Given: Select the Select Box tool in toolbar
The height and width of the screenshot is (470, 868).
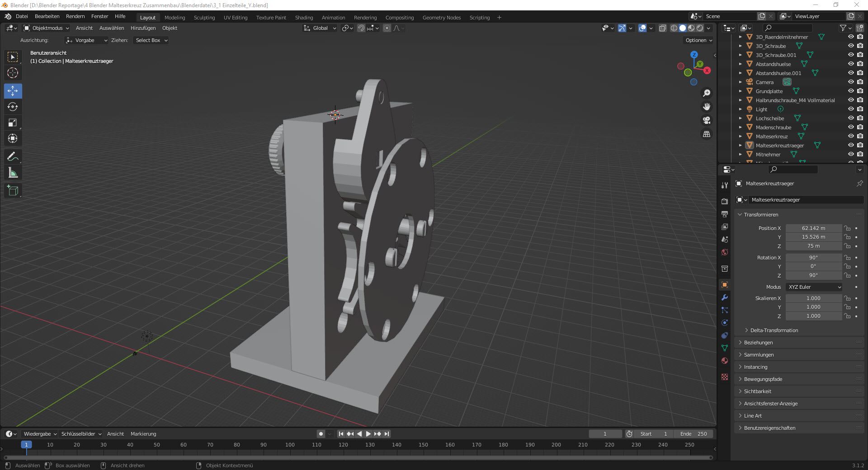Looking at the screenshot, I should [x=13, y=57].
